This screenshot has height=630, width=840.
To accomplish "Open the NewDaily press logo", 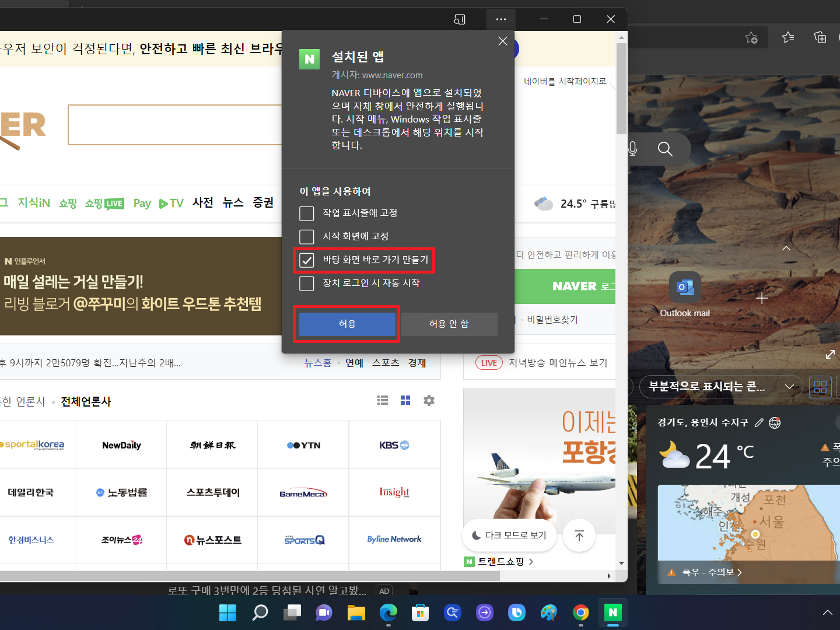I will pos(121,445).
